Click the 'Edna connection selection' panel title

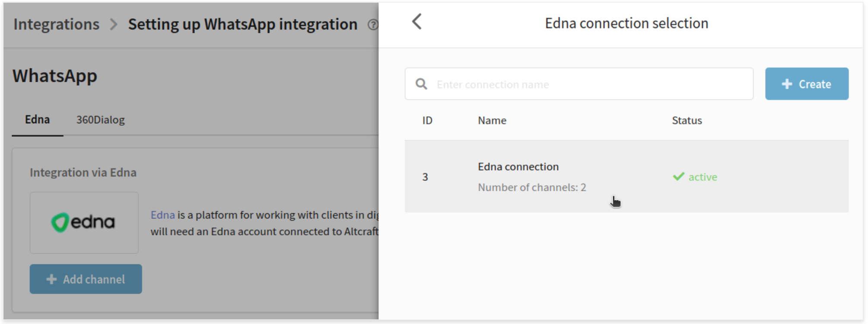point(626,23)
